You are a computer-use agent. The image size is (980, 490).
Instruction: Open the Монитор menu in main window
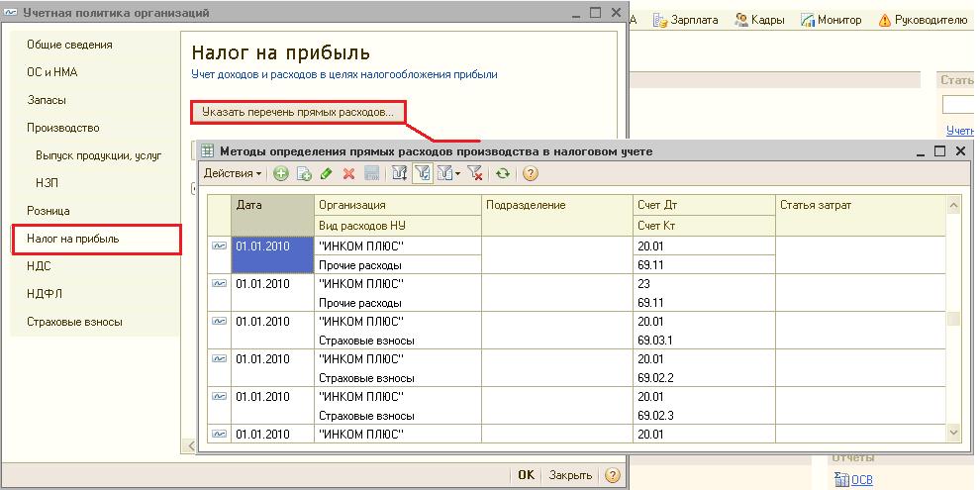[x=831, y=20]
